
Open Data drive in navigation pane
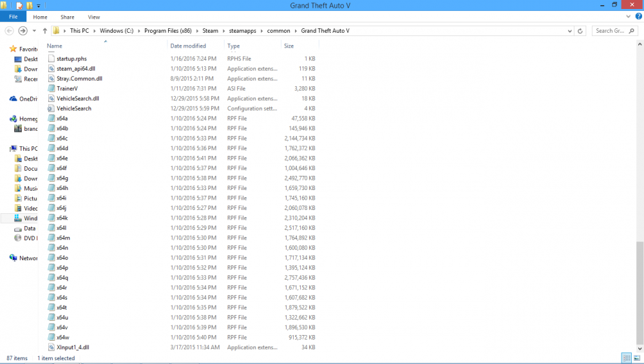coord(25,229)
